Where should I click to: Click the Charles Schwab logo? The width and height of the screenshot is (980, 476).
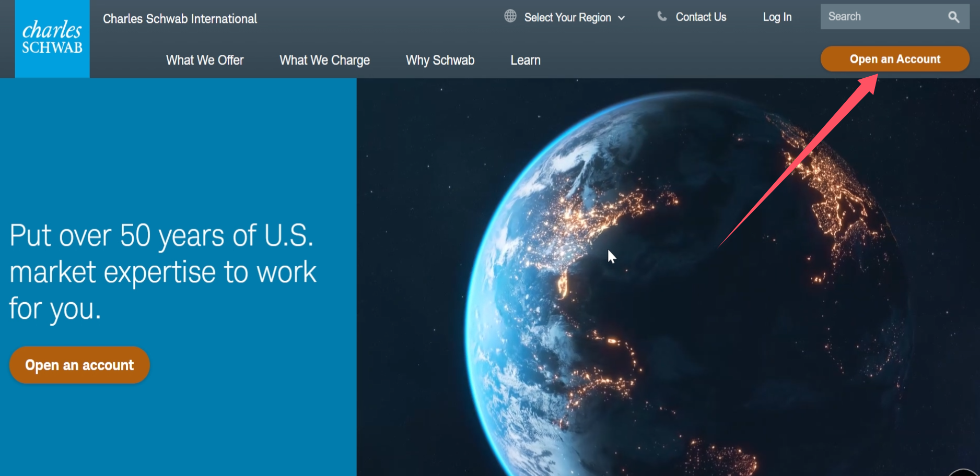[x=52, y=39]
